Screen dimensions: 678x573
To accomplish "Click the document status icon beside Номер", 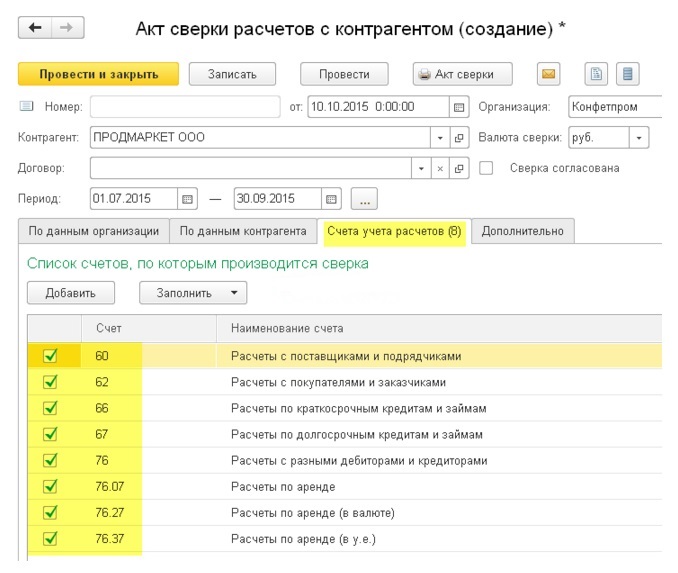I will (x=26, y=106).
